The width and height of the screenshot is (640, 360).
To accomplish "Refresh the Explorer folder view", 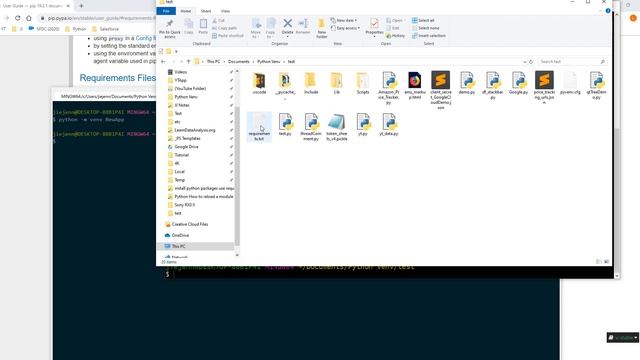I will 531,62.
